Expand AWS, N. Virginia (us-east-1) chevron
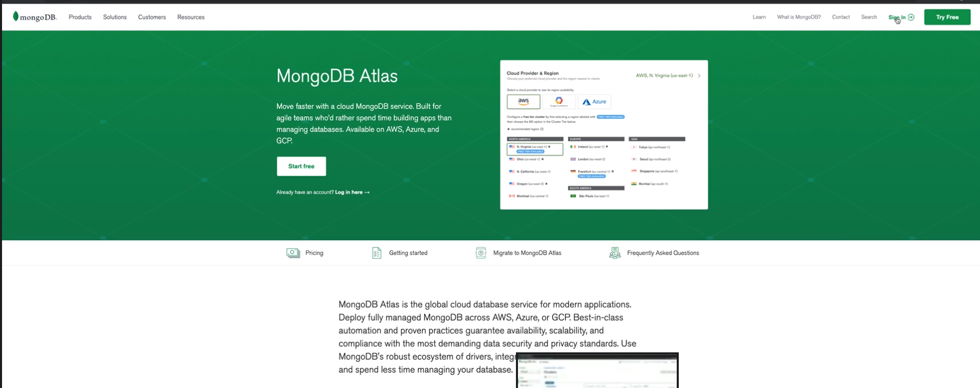 coord(699,75)
